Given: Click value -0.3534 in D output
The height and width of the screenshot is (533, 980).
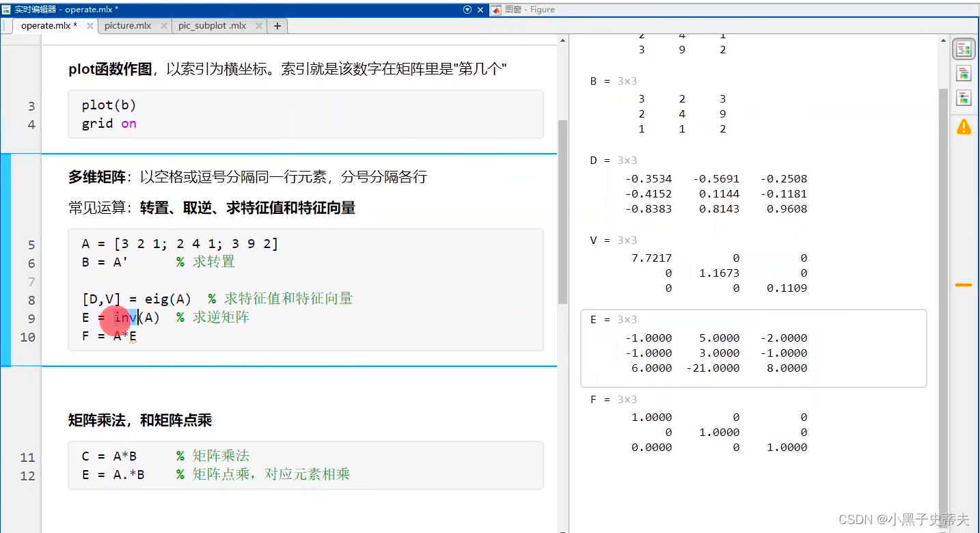Looking at the screenshot, I should click(649, 179).
